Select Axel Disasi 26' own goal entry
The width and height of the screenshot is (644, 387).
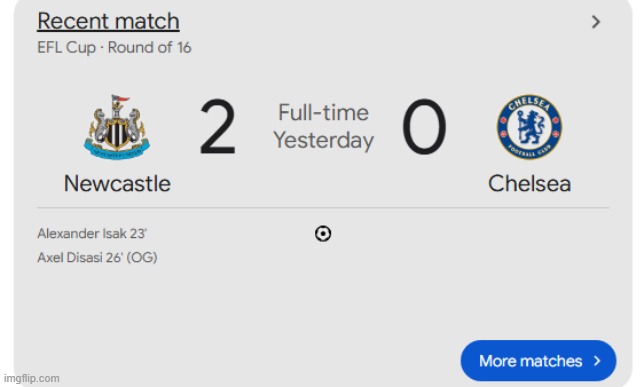(97, 258)
